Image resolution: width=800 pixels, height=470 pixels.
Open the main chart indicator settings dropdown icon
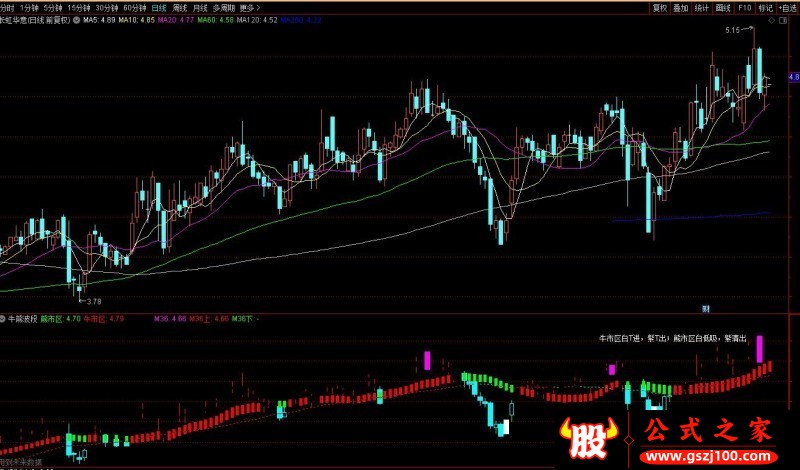tap(77, 20)
